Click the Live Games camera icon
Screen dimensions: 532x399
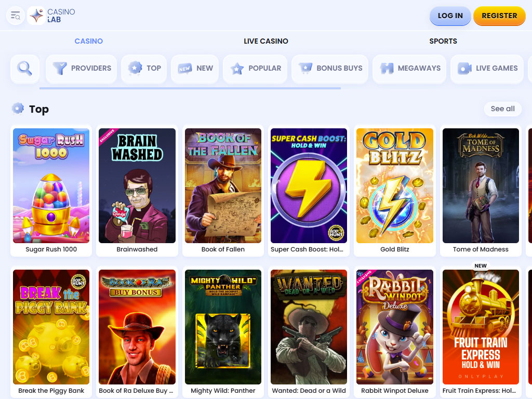coord(464,68)
